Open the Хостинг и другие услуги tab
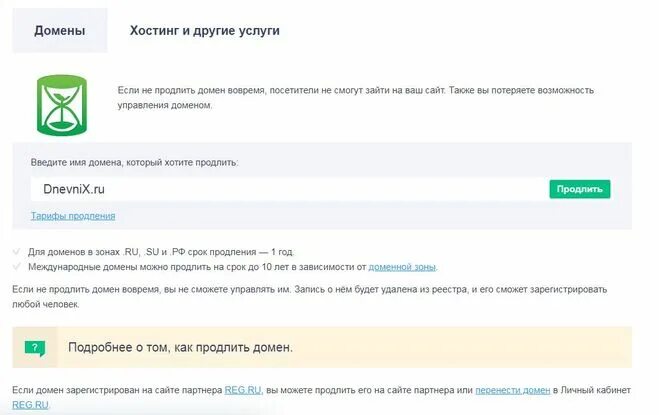659x415 pixels. [205, 31]
